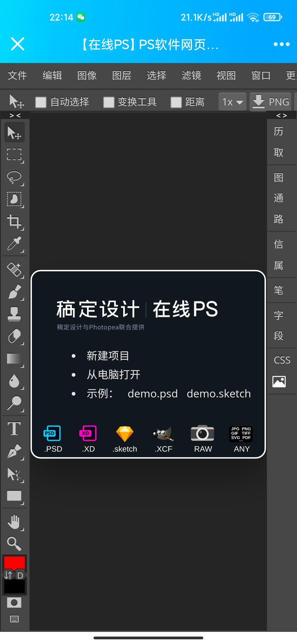297x644 pixels.
Task: Export image with PNG download button
Action: tap(270, 102)
